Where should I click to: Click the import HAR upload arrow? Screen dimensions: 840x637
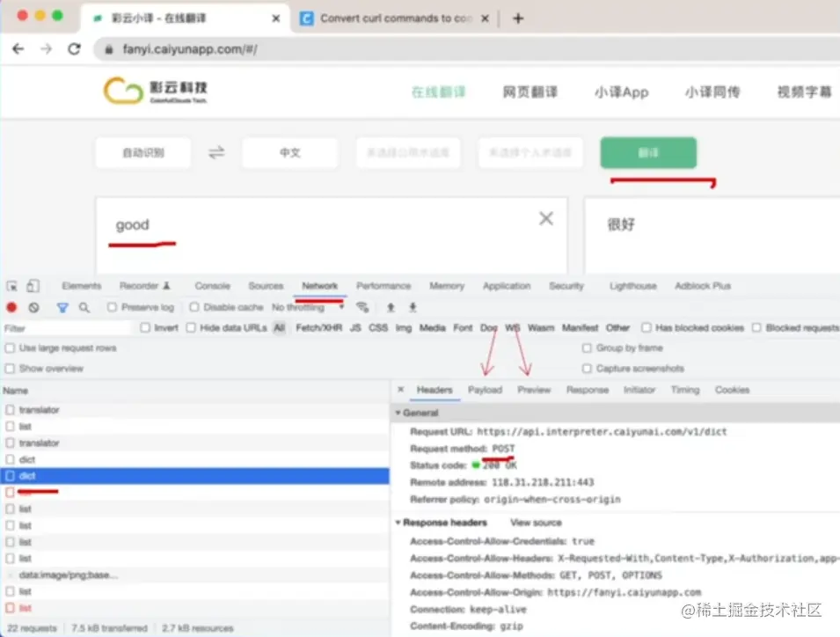pyautogui.click(x=391, y=307)
